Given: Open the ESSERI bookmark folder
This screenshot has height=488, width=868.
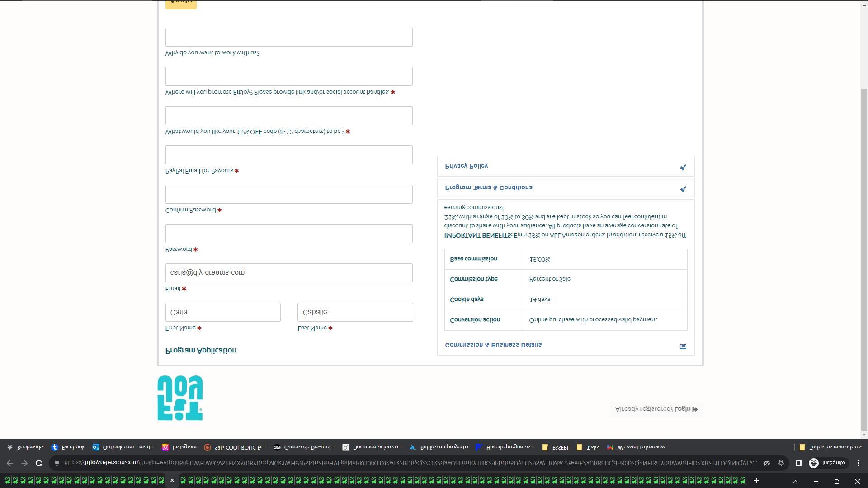Looking at the screenshot, I should pyautogui.click(x=555, y=447).
